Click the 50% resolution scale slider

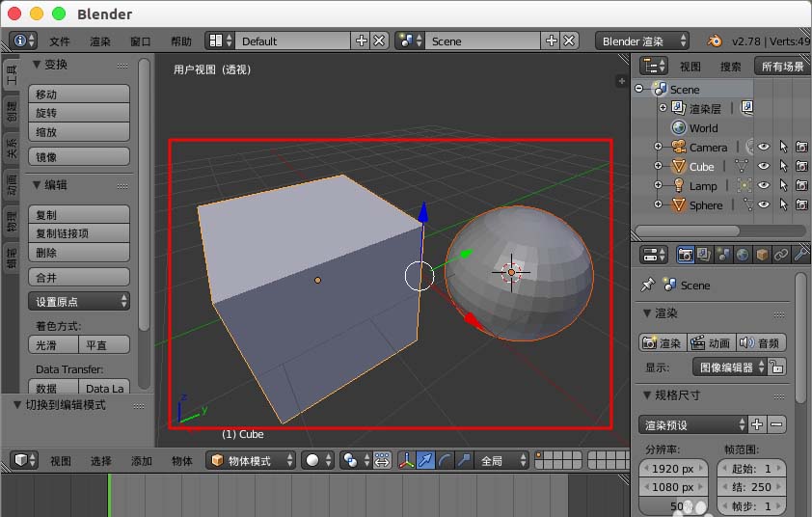tap(675, 506)
